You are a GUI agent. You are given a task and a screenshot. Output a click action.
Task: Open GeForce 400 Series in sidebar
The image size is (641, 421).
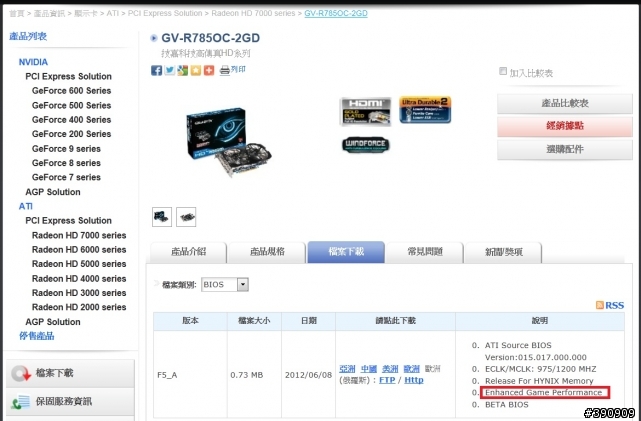pos(72,120)
